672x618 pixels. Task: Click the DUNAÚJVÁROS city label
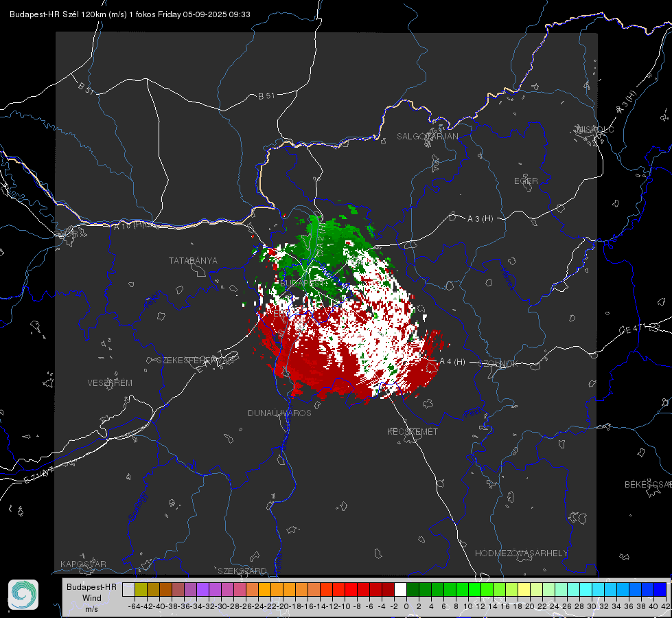click(x=279, y=413)
